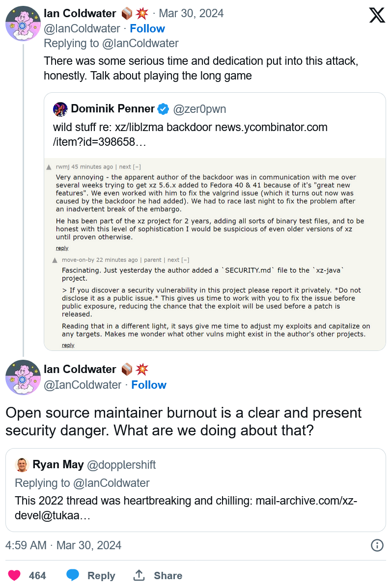Viewport: 392px width, 588px height.
Task: Open the X logo link
Action: click(x=377, y=15)
